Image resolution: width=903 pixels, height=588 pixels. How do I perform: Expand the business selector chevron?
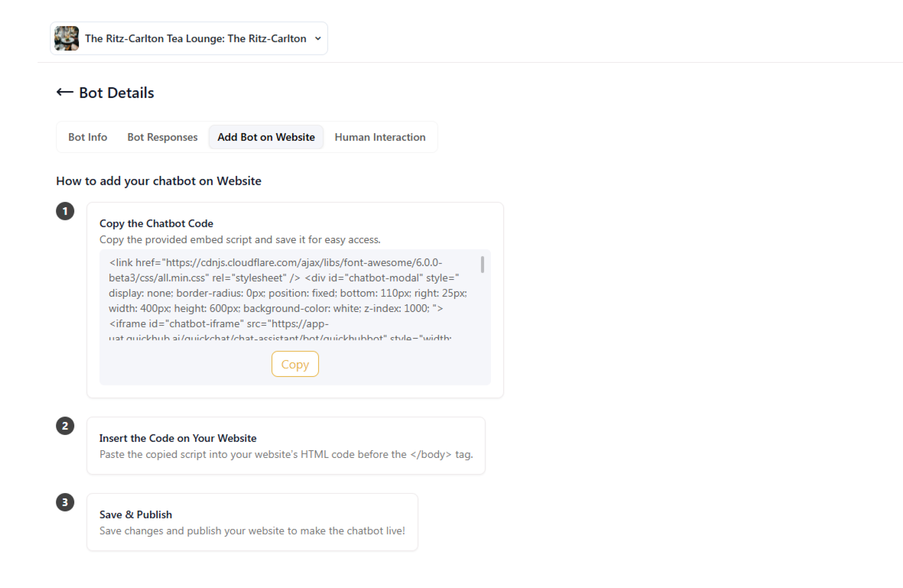coord(318,38)
